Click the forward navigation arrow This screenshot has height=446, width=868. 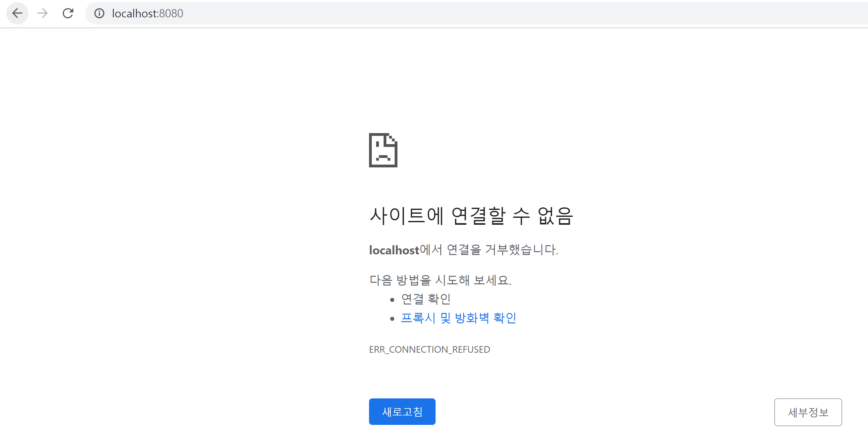point(43,14)
